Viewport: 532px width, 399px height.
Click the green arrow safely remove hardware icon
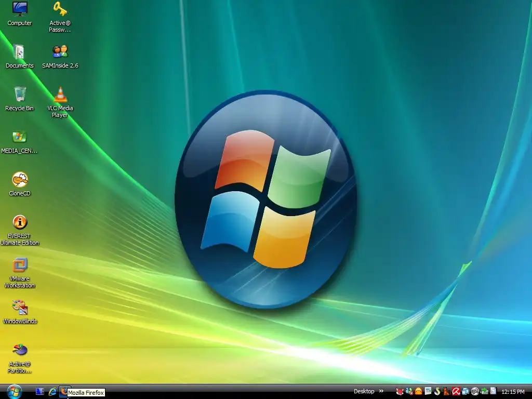click(x=485, y=392)
